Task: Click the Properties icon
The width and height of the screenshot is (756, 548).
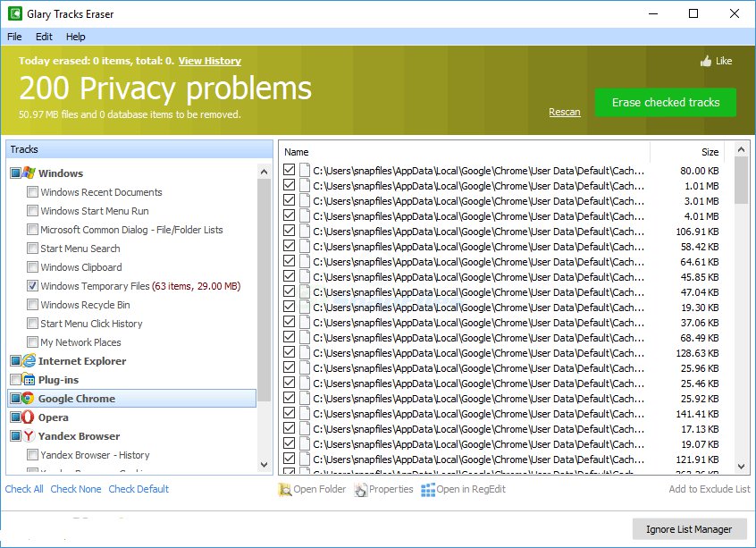Action: tap(361, 489)
